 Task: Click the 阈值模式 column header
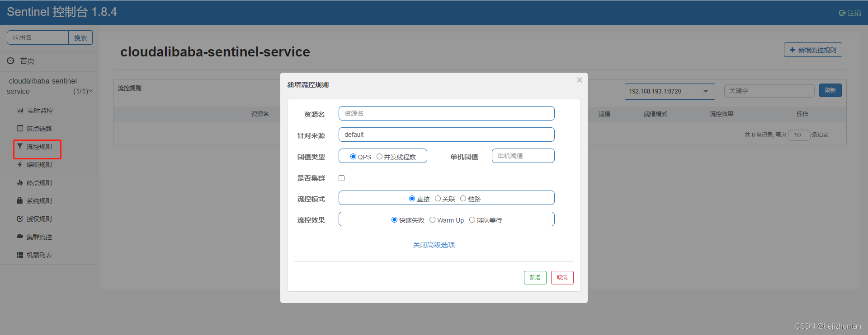pos(656,114)
